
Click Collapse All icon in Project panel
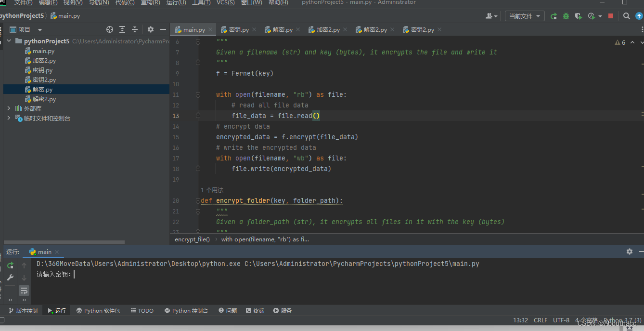click(135, 29)
